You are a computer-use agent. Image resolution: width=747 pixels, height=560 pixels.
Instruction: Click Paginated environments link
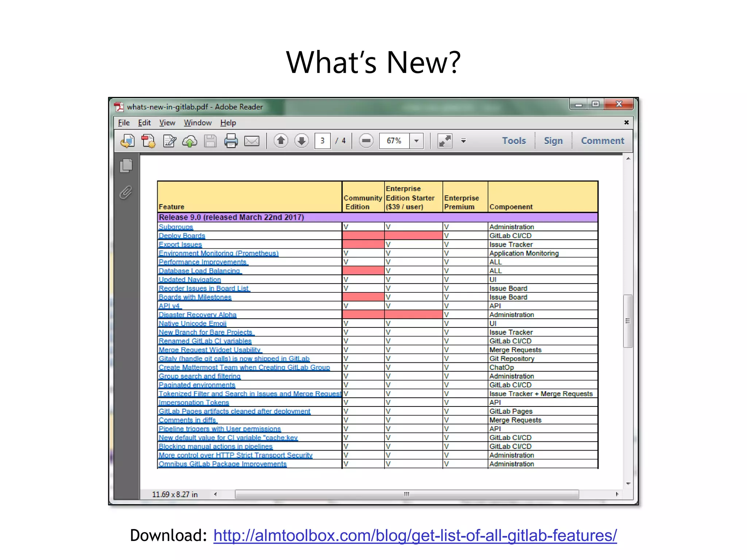coord(197,385)
